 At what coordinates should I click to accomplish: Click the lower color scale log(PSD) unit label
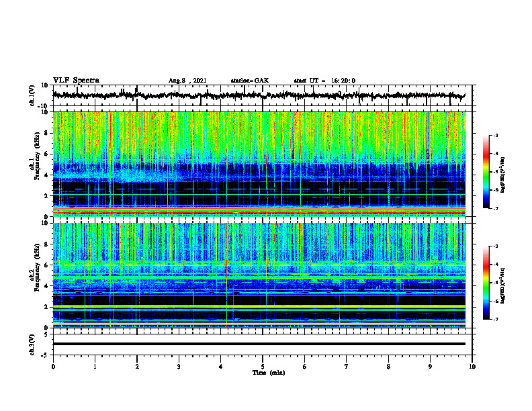pos(503,285)
